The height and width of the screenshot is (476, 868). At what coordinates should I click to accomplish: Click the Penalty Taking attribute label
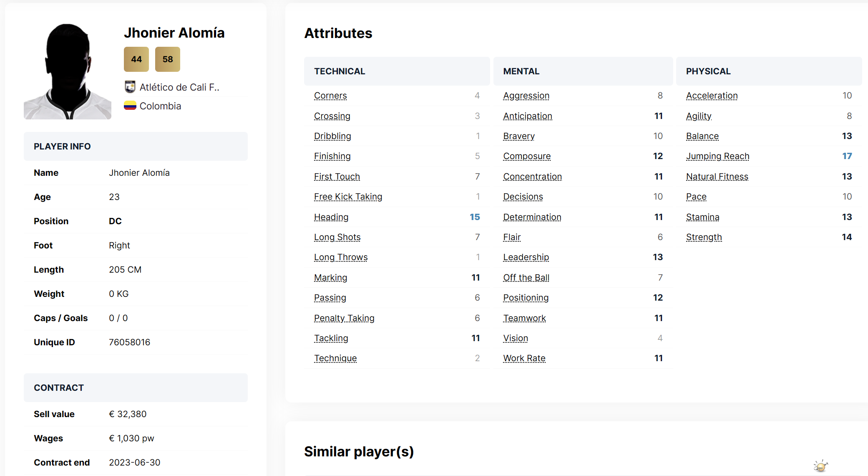[x=344, y=318]
